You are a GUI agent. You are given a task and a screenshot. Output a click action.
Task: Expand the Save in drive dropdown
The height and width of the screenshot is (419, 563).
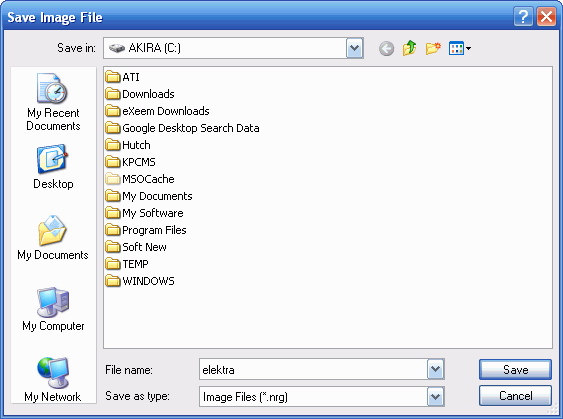354,48
